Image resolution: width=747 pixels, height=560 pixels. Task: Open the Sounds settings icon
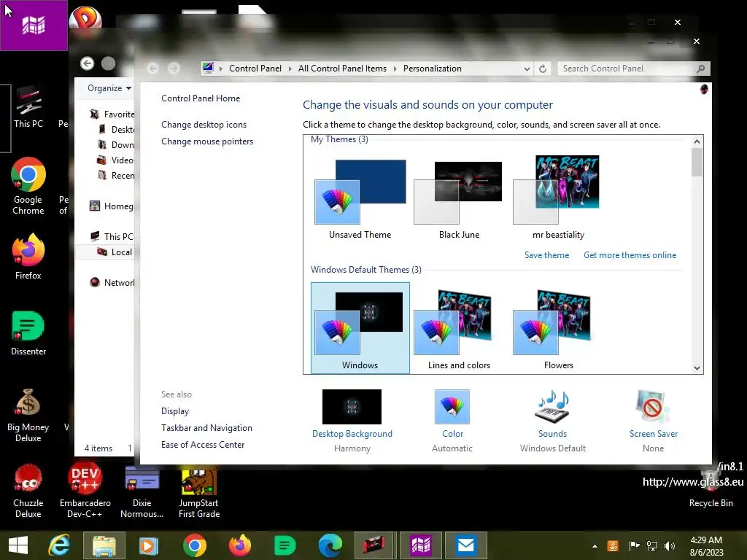[552, 407]
